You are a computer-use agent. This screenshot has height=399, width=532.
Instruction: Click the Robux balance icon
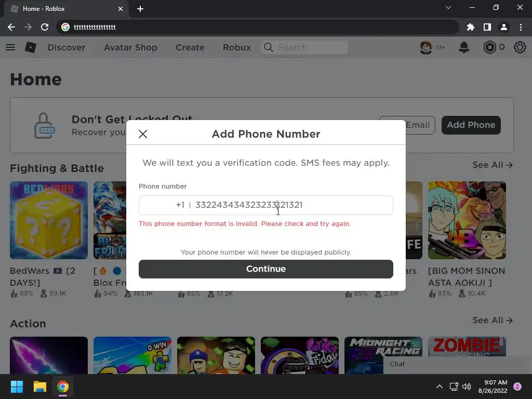point(489,47)
